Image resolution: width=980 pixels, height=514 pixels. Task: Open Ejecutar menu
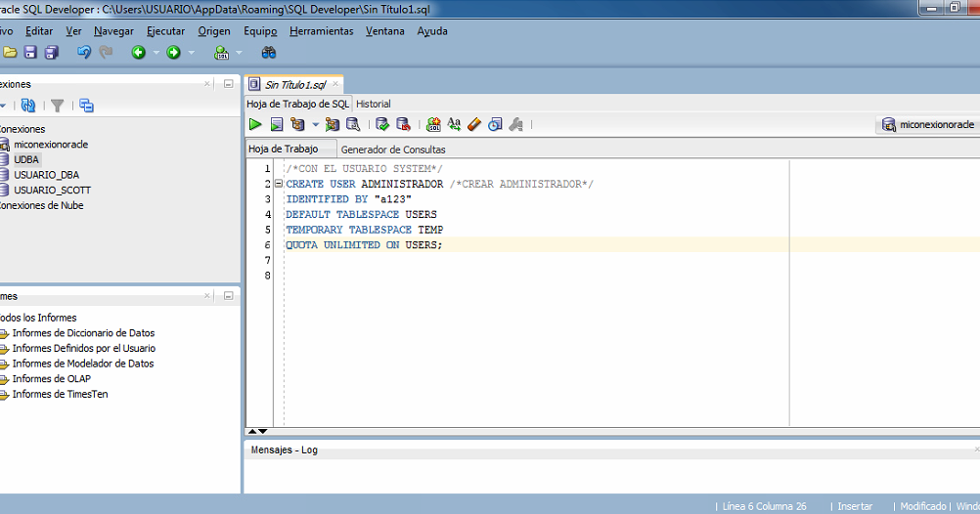tap(165, 30)
